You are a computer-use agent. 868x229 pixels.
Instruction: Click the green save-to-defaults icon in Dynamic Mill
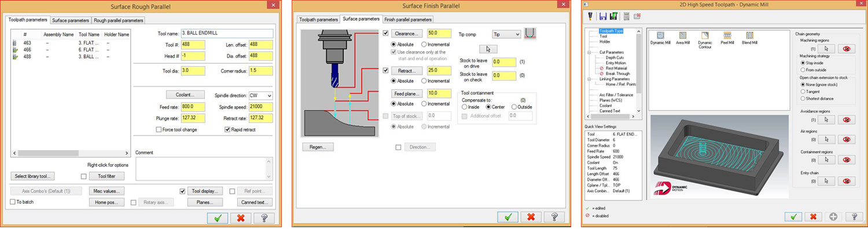(613, 16)
